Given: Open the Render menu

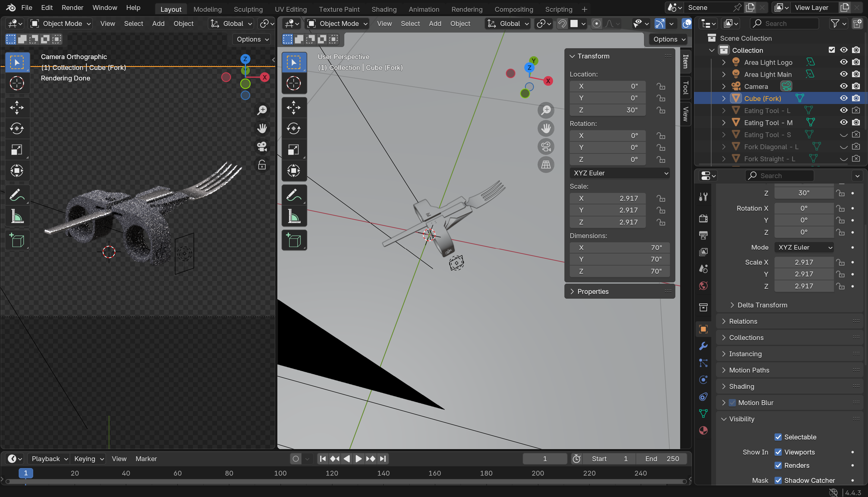Looking at the screenshot, I should click(x=72, y=8).
